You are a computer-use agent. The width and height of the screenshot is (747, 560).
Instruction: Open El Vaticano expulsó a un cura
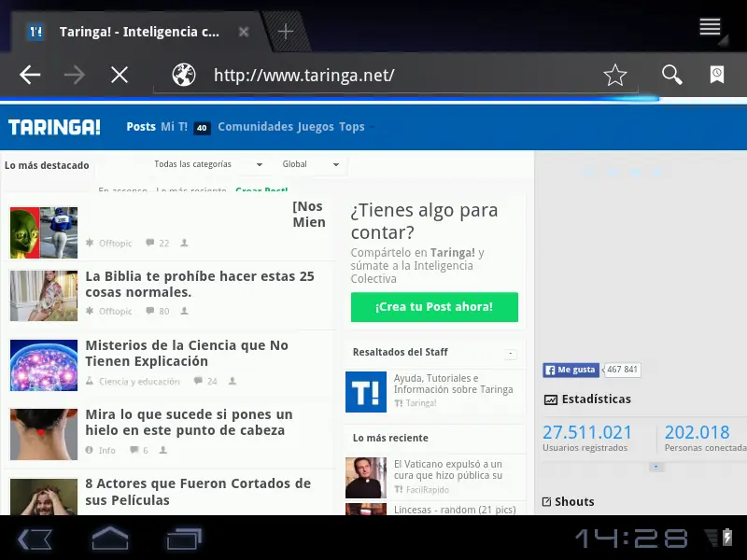pos(448,469)
